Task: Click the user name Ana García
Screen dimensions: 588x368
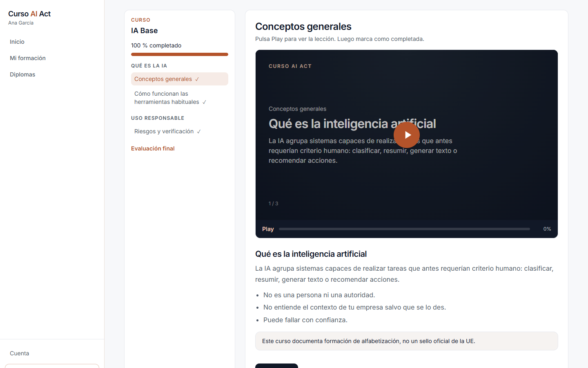Action: [x=21, y=23]
